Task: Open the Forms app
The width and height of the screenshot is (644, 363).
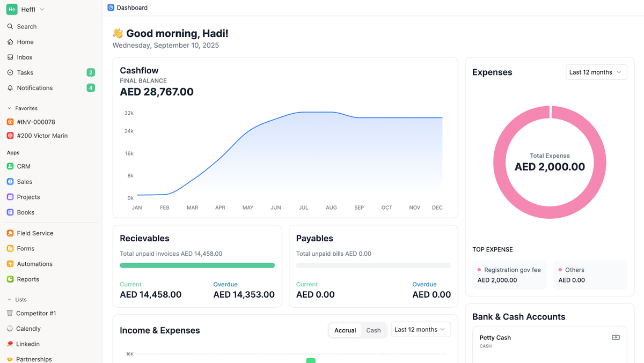Action: click(25, 248)
